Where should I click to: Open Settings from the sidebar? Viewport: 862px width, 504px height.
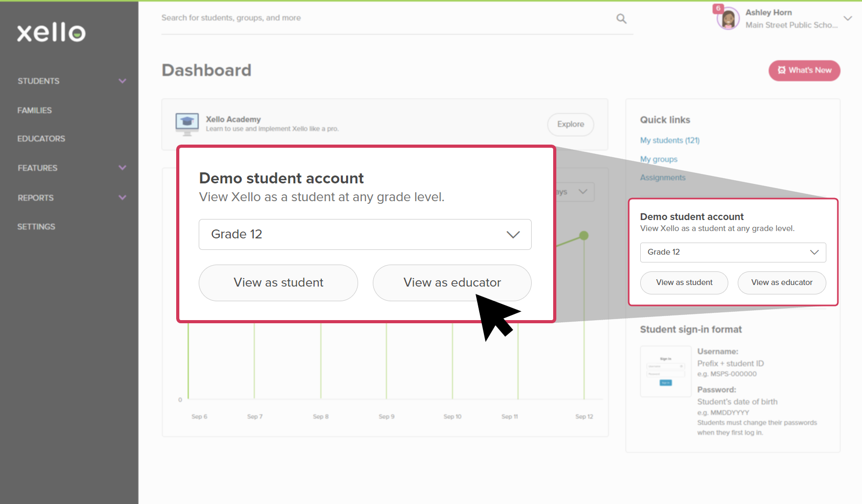click(36, 227)
